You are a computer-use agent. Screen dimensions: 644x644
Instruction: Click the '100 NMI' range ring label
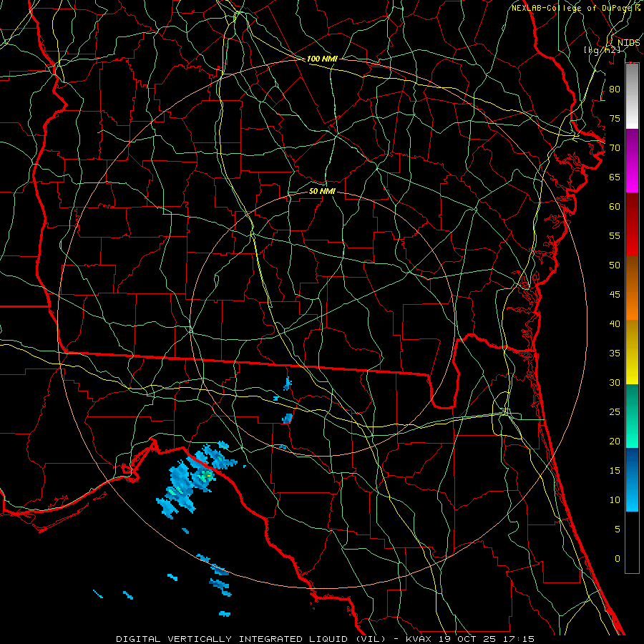(322, 59)
